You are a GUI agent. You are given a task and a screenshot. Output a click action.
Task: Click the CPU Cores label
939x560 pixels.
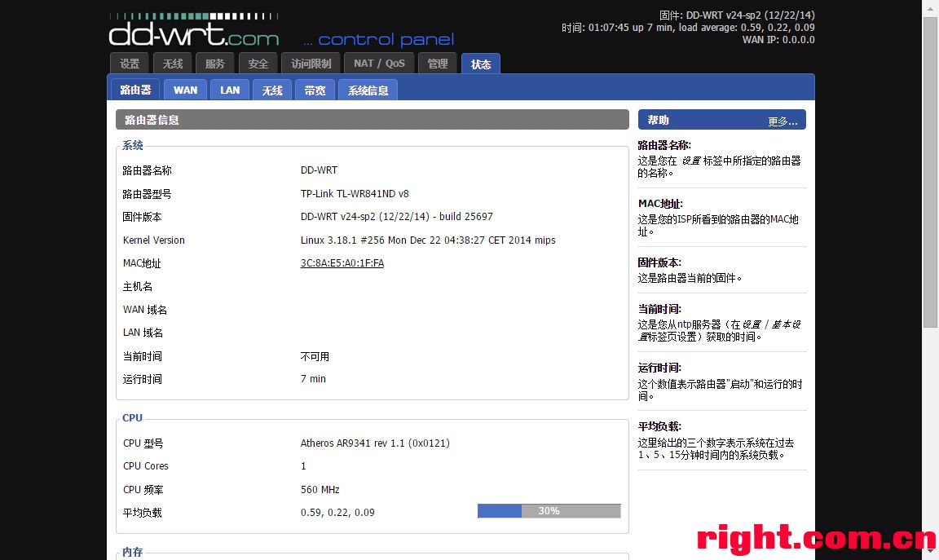point(146,466)
